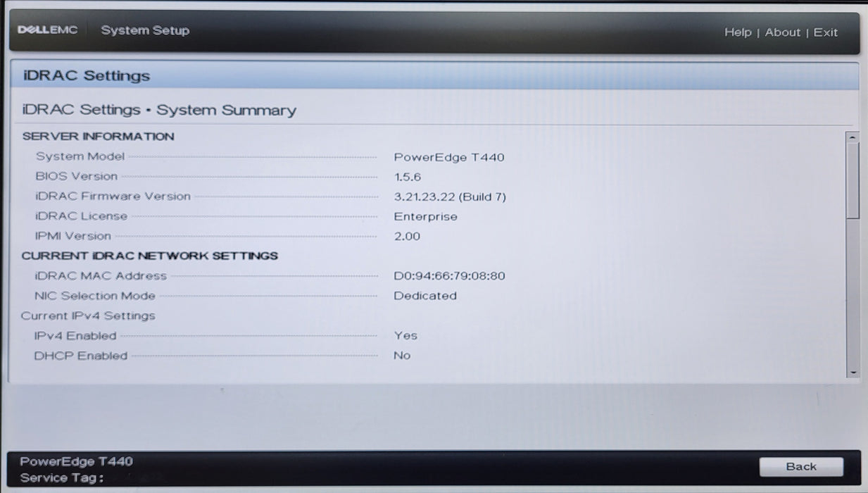Select firmware value 3.21.23.22 (Build 7)
The height and width of the screenshot is (493, 868).
tap(450, 197)
